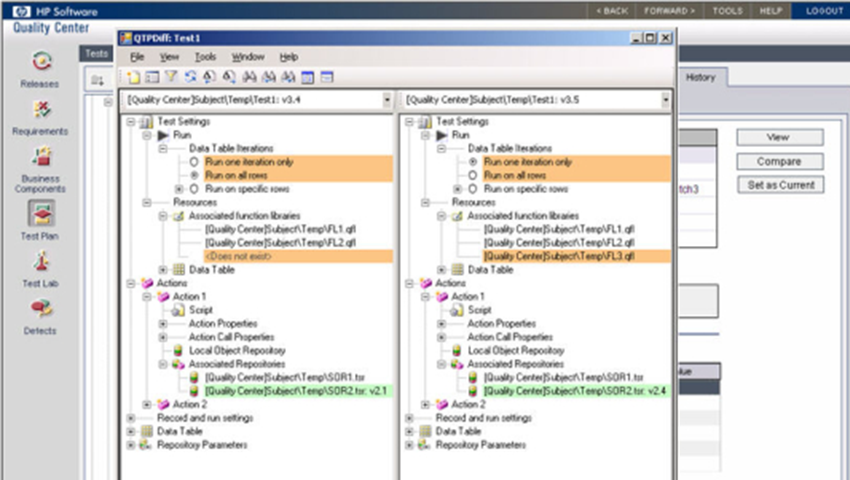Open the Requirements module
The height and width of the screenshot is (480, 850).
click(40, 110)
